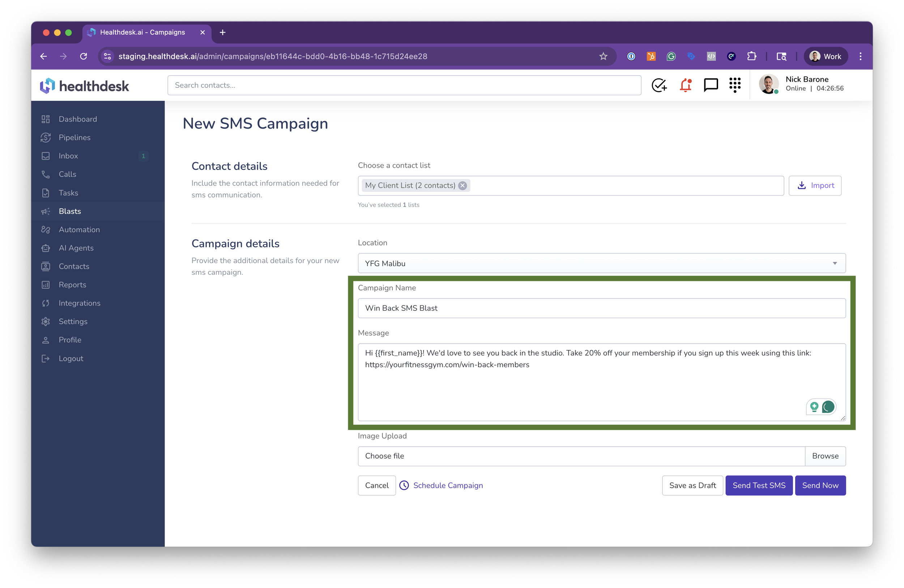Remove My Client List chip
Image resolution: width=904 pixels, height=588 pixels.
pyautogui.click(x=462, y=186)
